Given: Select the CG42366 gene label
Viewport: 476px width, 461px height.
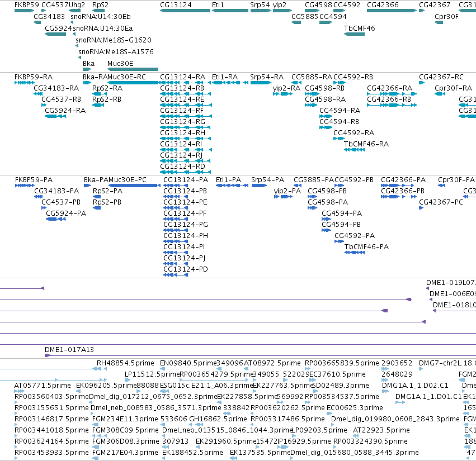Looking at the screenshot, I should (x=383, y=5).
